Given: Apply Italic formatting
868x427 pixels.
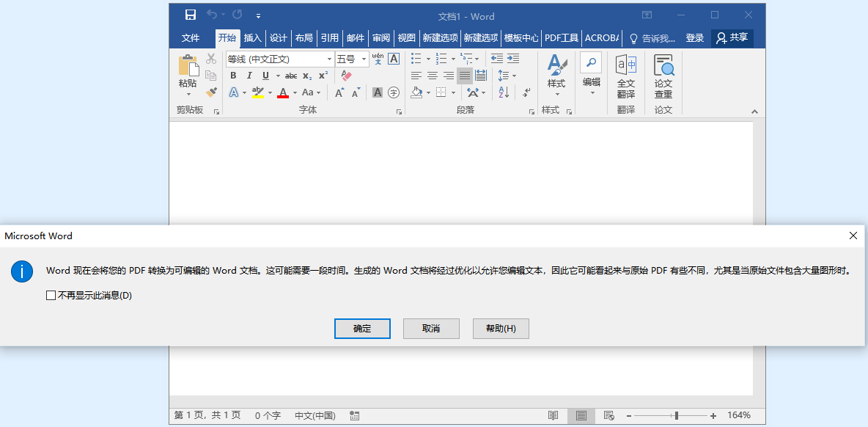Looking at the screenshot, I should [x=249, y=76].
